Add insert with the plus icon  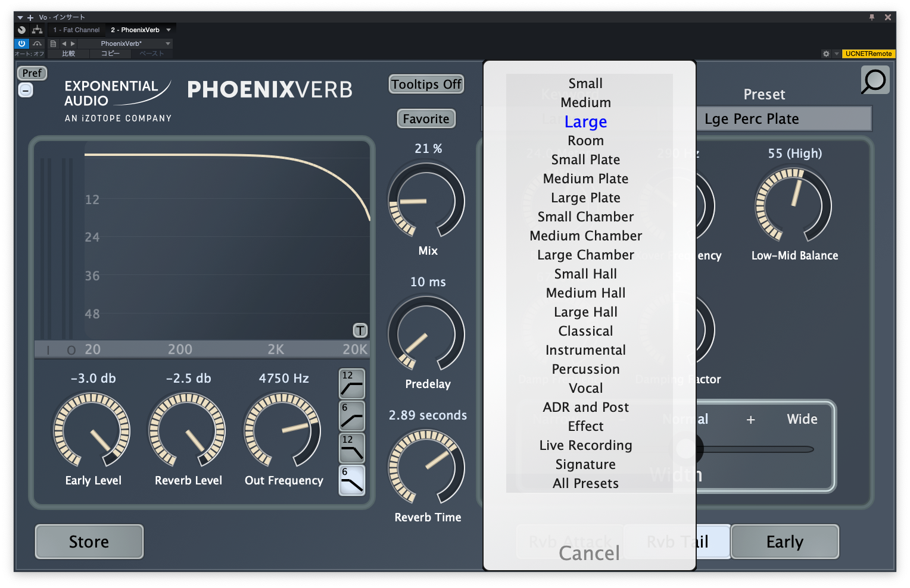pos(30,18)
